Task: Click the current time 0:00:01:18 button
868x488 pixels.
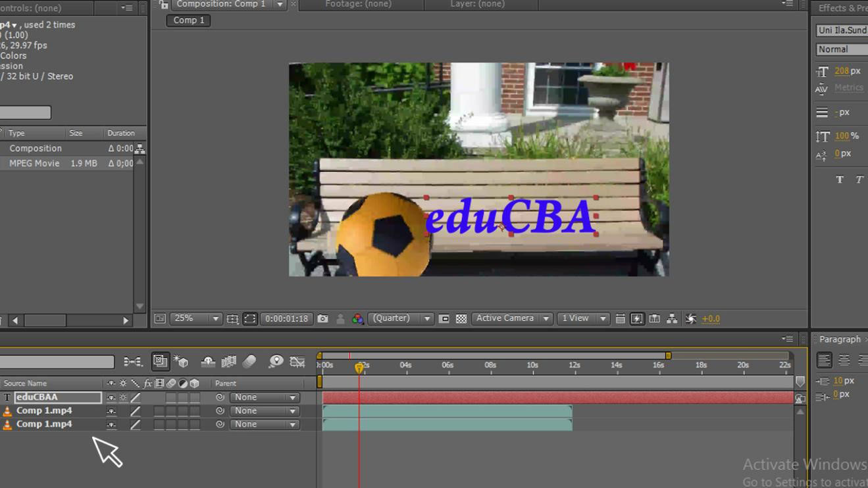Action: (286, 318)
